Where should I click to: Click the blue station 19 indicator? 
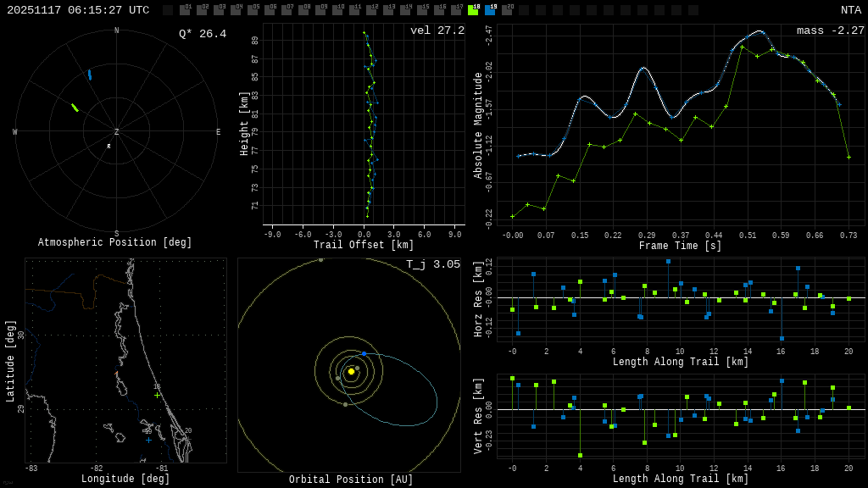tap(490, 10)
